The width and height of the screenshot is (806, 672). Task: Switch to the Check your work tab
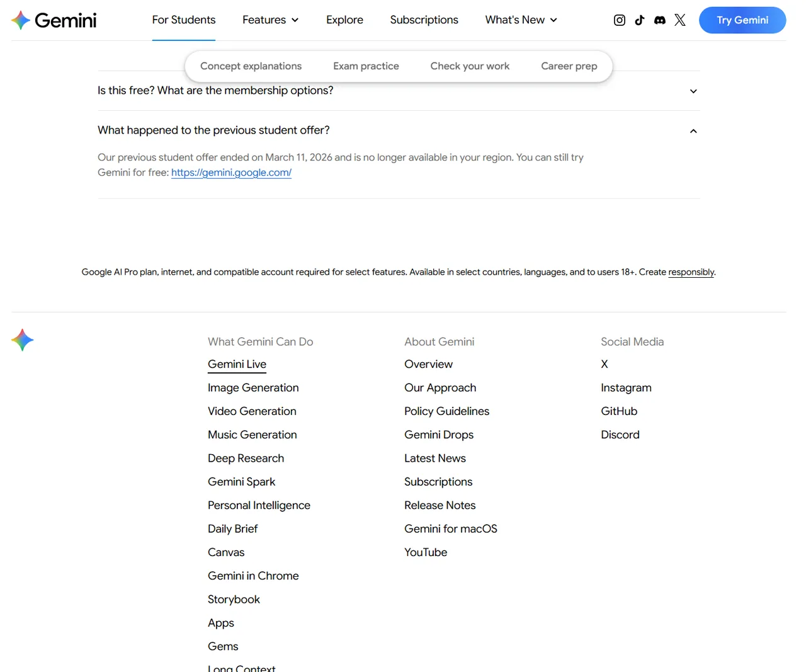pyautogui.click(x=470, y=66)
